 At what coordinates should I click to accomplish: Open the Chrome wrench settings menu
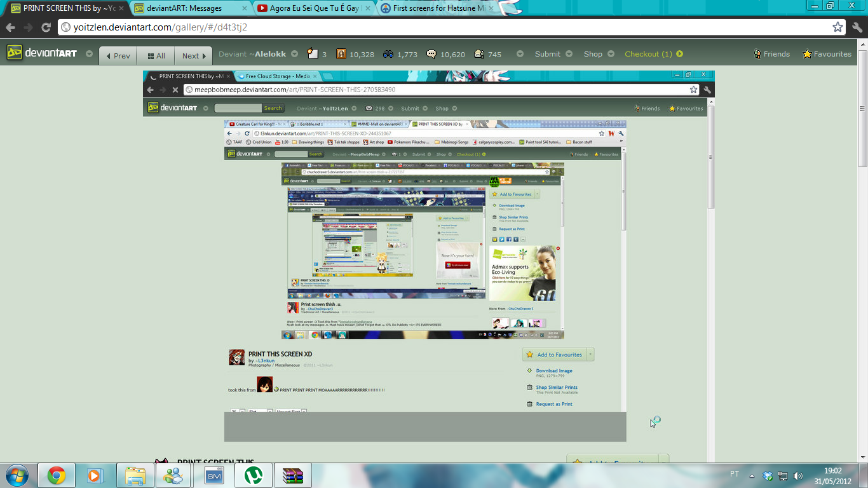tap(857, 27)
